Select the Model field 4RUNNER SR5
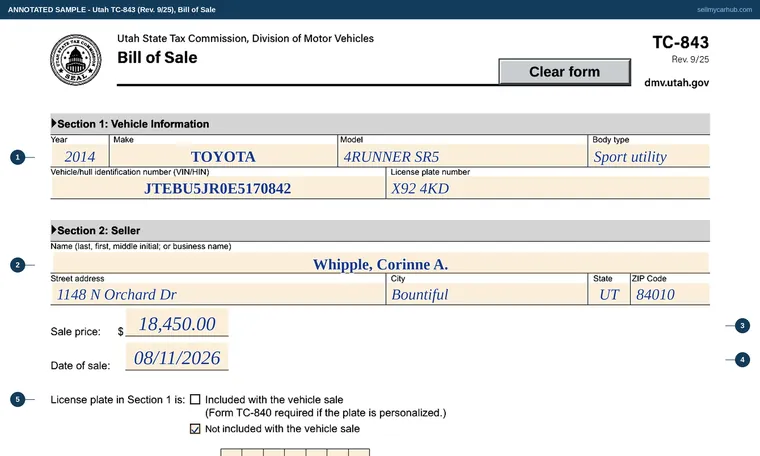 (x=462, y=156)
